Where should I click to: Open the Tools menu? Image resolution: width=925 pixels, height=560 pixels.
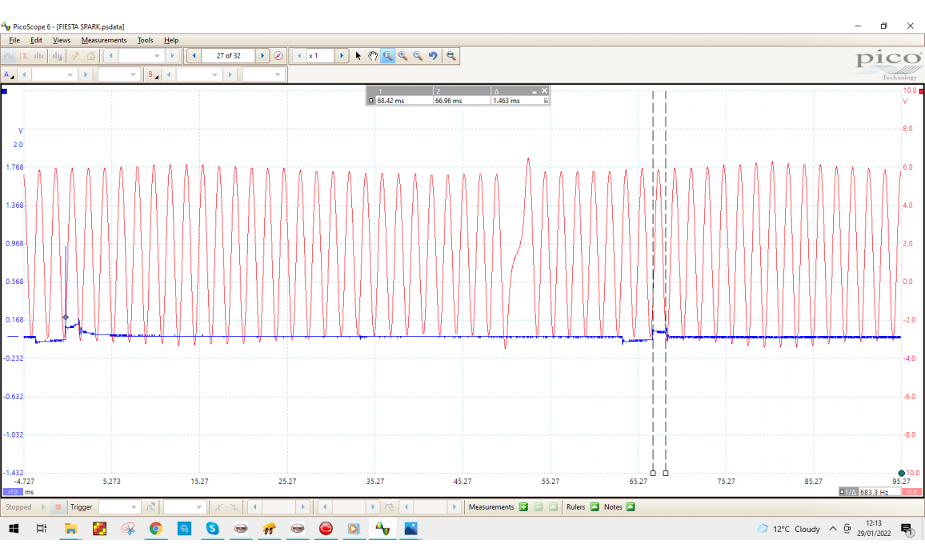(x=145, y=40)
